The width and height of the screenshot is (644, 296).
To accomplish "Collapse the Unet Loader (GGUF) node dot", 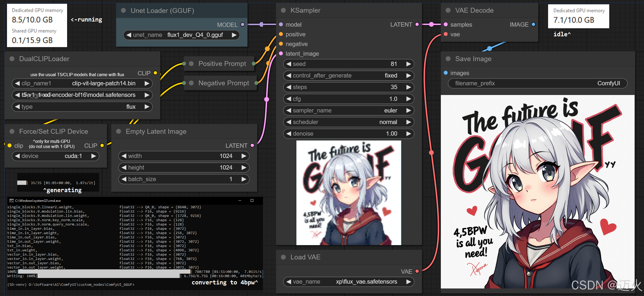I will click(123, 10).
